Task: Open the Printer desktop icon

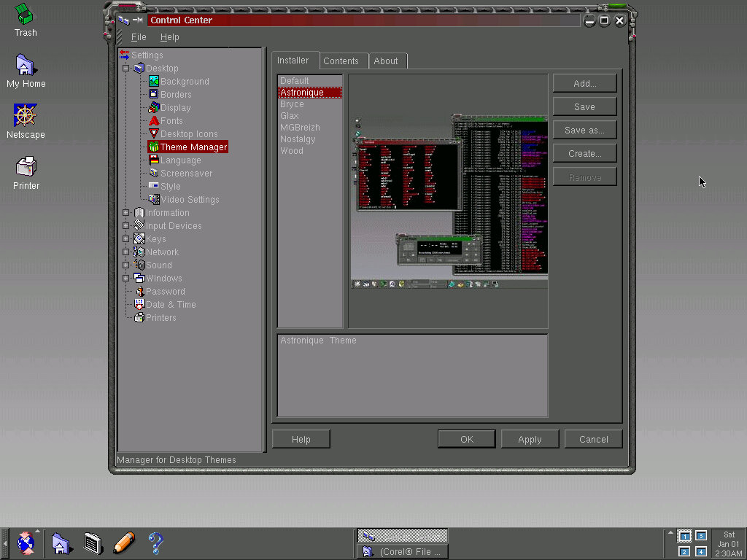Action: [x=26, y=166]
